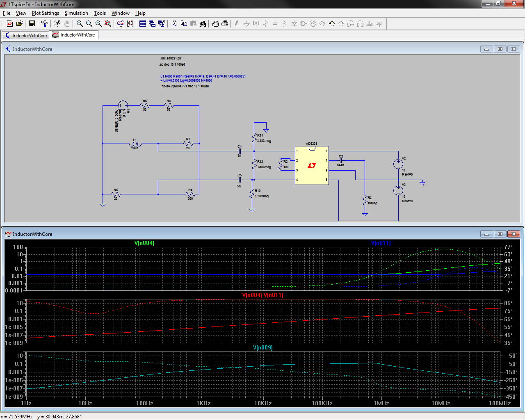The height and width of the screenshot is (420, 525).
Task: Click the New Schematic icon
Action: (x=10, y=24)
